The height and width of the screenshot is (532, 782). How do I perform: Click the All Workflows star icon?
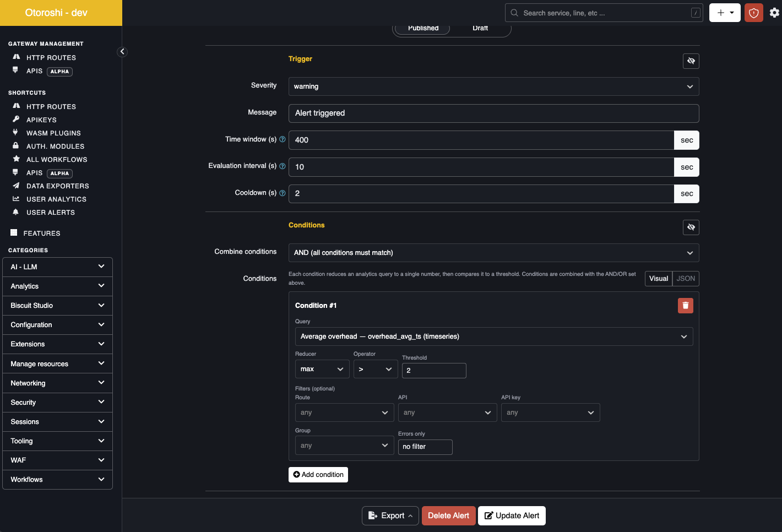pos(16,159)
